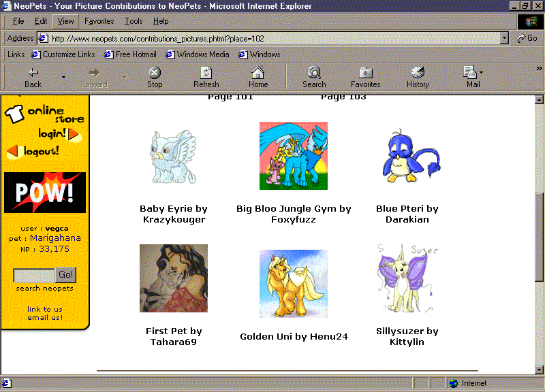Click the Go! search button in sidebar

pos(65,275)
